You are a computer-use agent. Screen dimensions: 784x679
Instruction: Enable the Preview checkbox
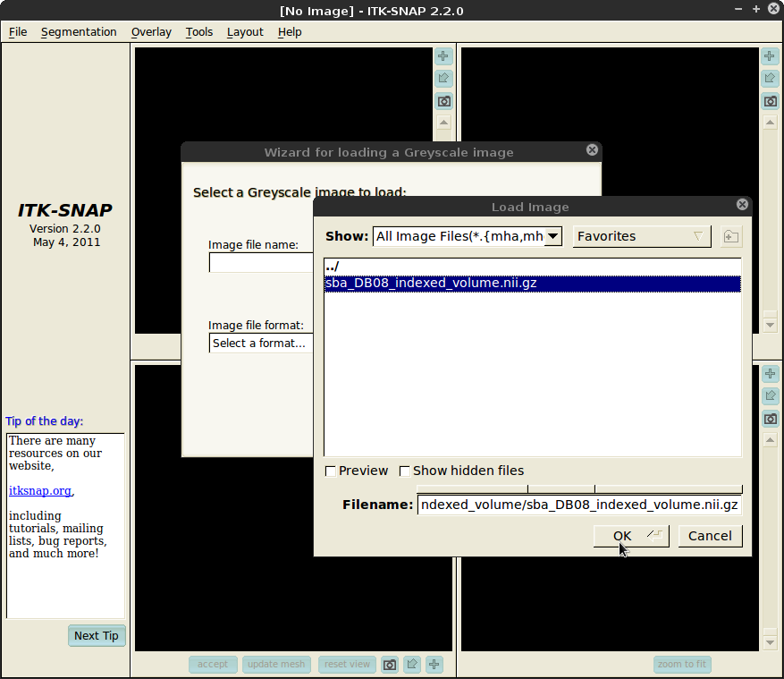pos(331,471)
